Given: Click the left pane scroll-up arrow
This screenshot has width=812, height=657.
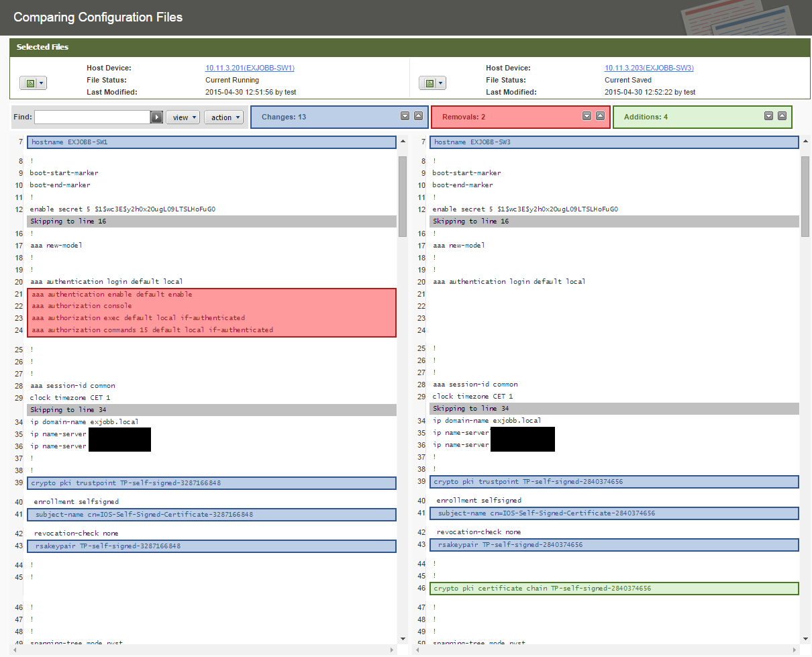Looking at the screenshot, I should (x=403, y=142).
